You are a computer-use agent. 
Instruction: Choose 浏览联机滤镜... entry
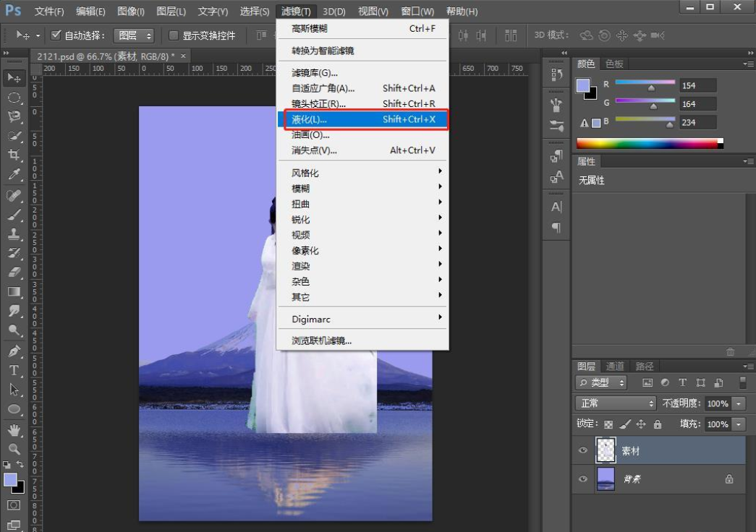[x=362, y=340]
